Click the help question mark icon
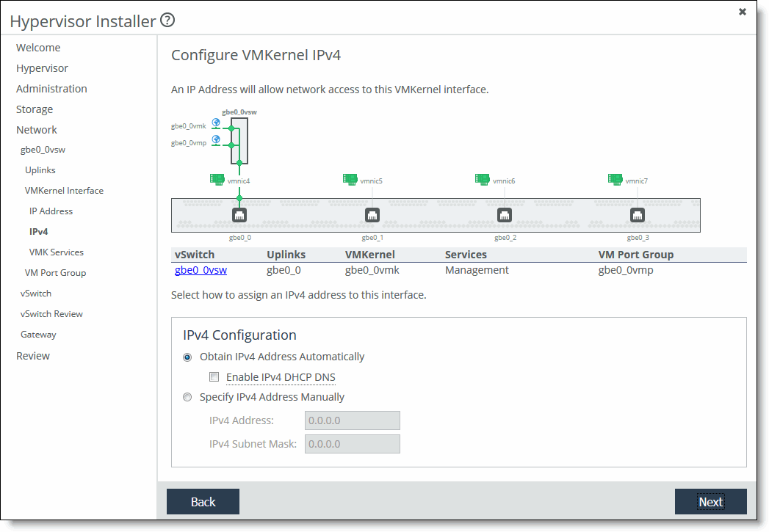 (167, 21)
